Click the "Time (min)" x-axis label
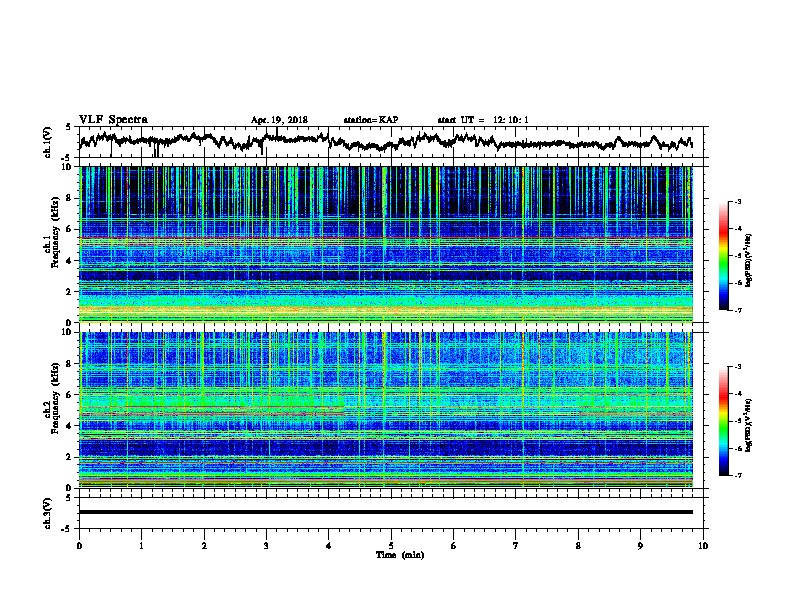 click(400, 555)
